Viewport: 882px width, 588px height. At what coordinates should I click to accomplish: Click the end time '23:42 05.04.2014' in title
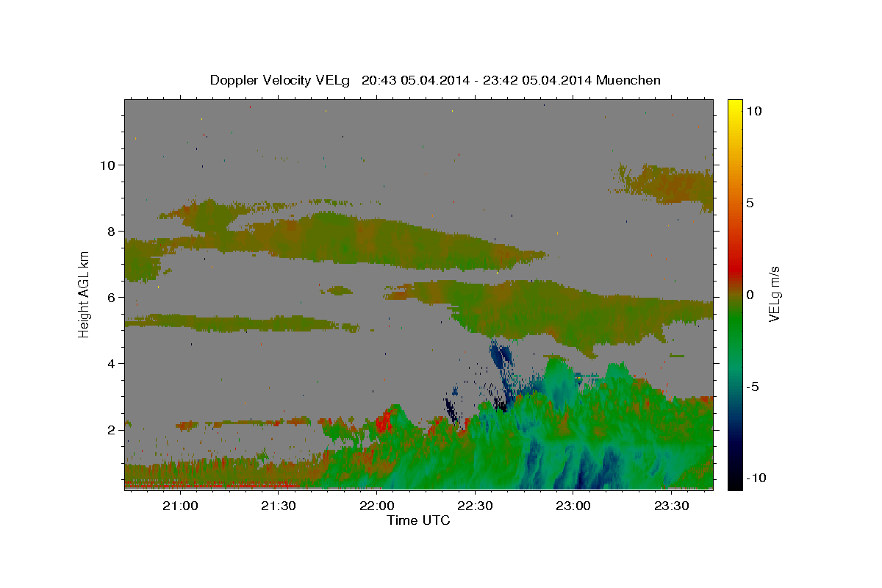tap(536, 80)
